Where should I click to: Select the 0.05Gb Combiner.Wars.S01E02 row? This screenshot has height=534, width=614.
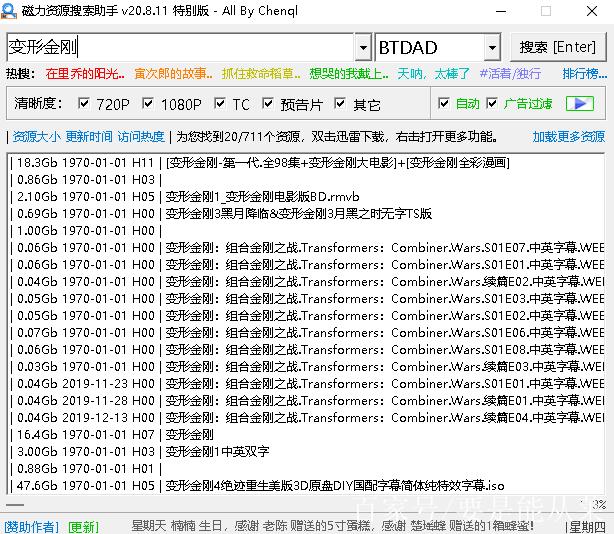305,316
